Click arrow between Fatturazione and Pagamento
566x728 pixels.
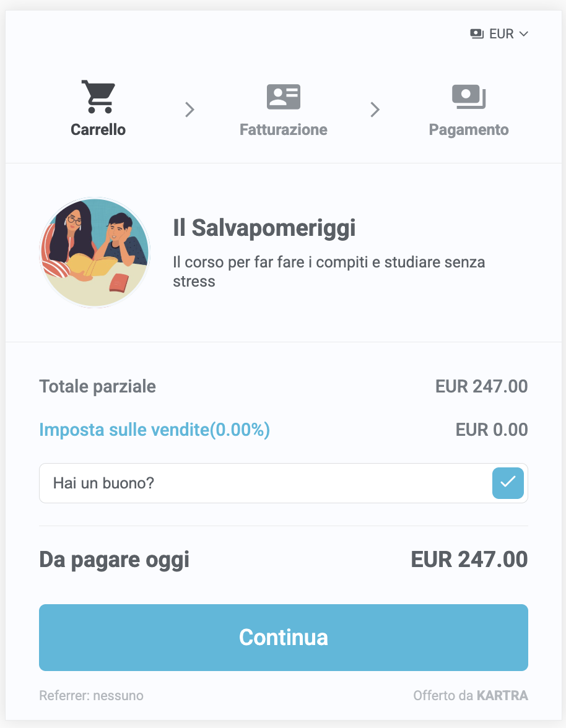(375, 110)
